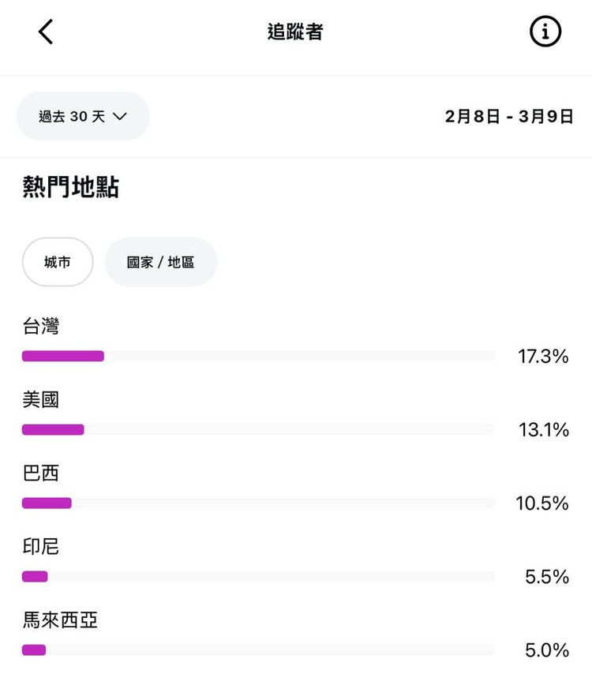
Task: Select the 印尼 location label
Action: (x=40, y=546)
